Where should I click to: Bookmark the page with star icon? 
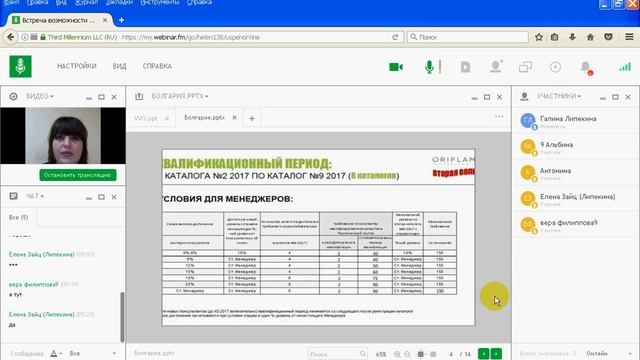[539, 37]
